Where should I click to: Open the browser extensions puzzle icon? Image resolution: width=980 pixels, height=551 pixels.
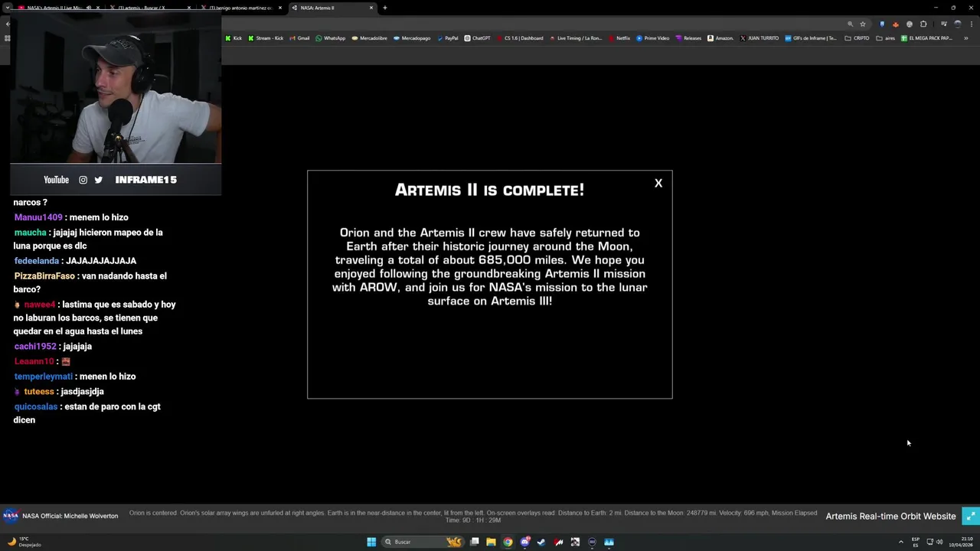tap(923, 24)
